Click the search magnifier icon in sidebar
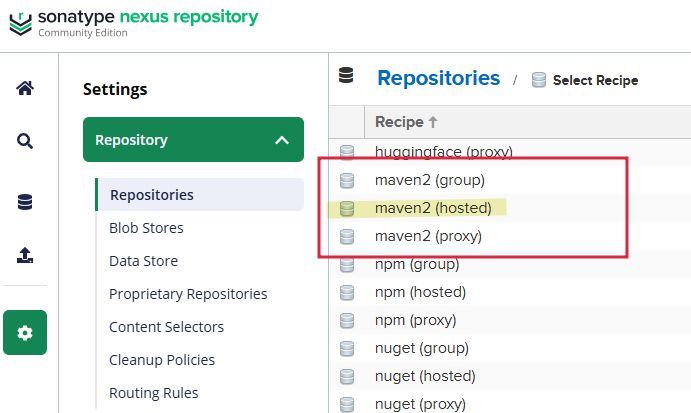Image resolution: width=691 pixels, height=413 pixels. pyautogui.click(x=25, y=142)
